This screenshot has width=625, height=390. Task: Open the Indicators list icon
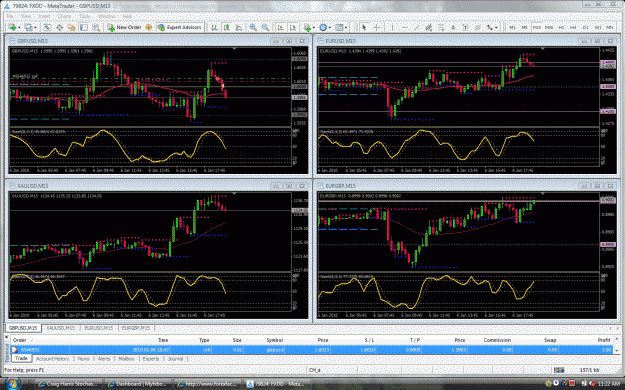click(x=307, y=27)
